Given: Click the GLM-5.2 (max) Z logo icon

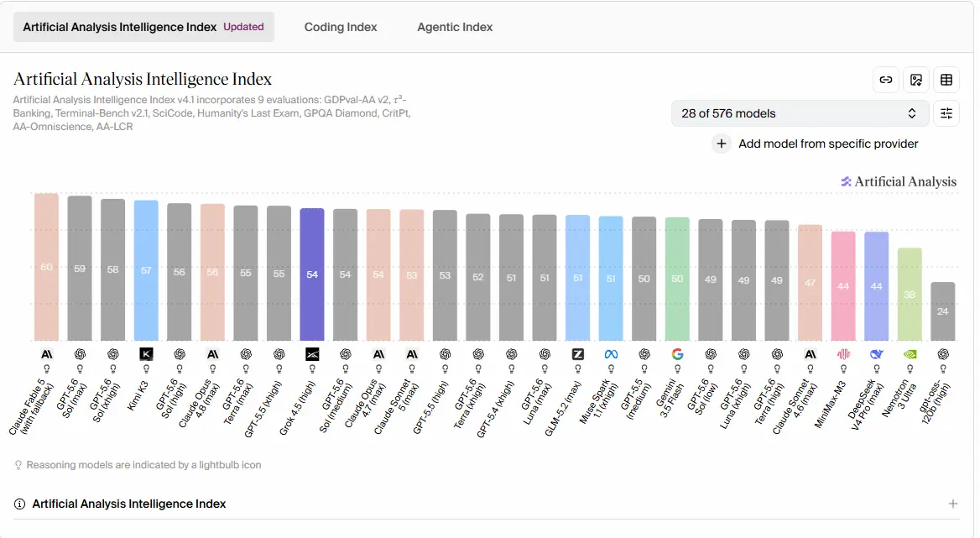Looking at the screenshot, I should pos(577,354).
